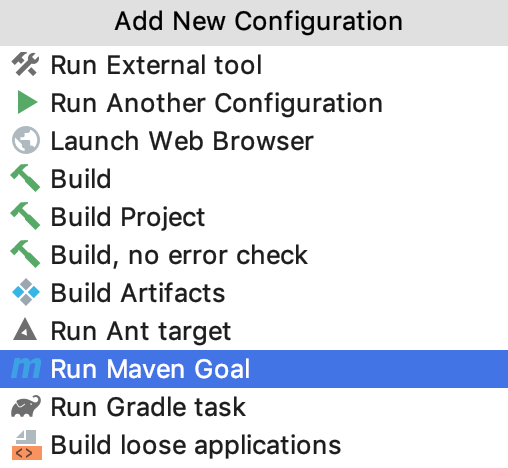
Task: Select Build Artifacts option
Action: 254,293
